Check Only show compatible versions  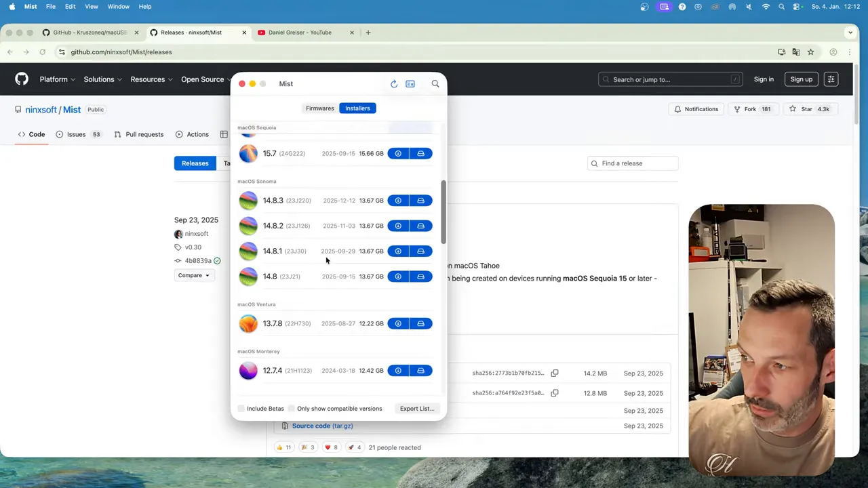pyautogui.click(x=291, y=408)
